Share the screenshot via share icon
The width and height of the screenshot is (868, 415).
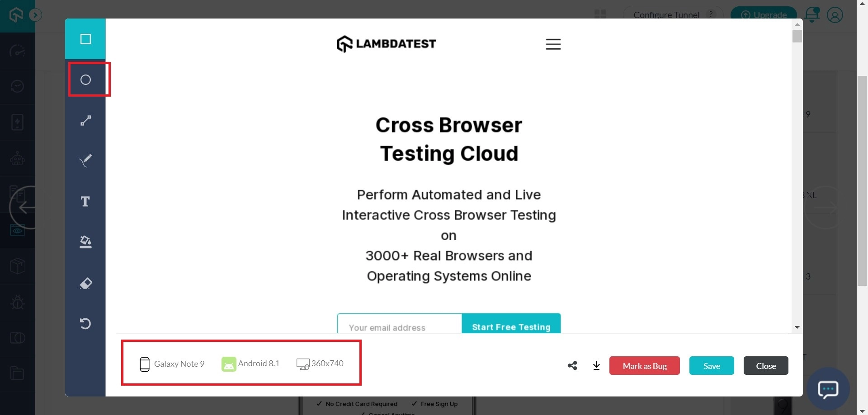(572, 366)
